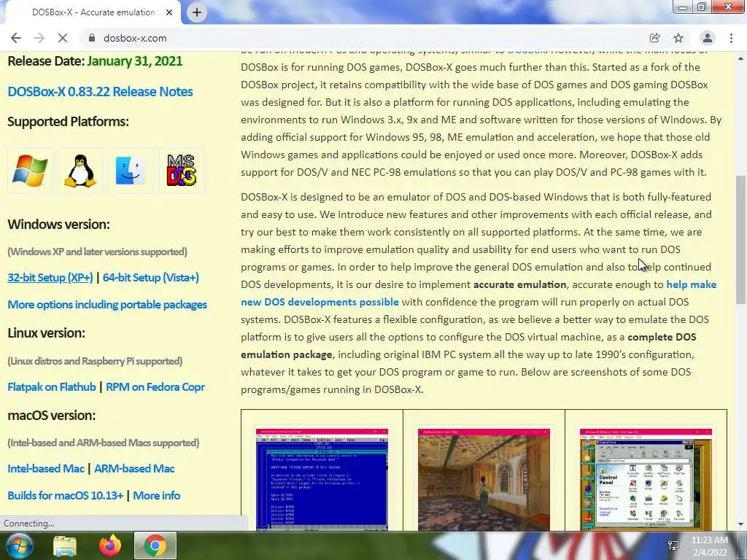The height and width of the screenshot is (560, 747).
Task: Open a new tab with plus button
Action: [x=197, y=12]
